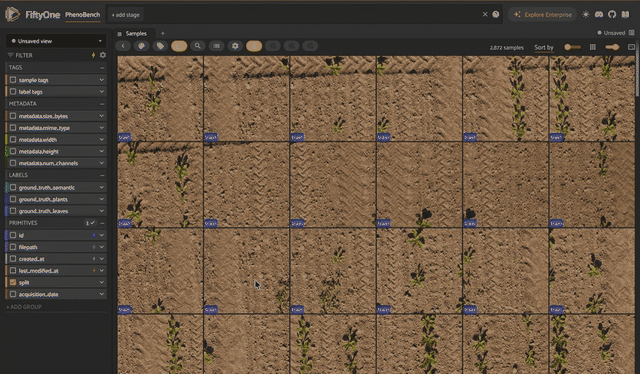Click the 2,872 samples count text
Viewport: 640px width, 374px height.
[x=507, y=48]
